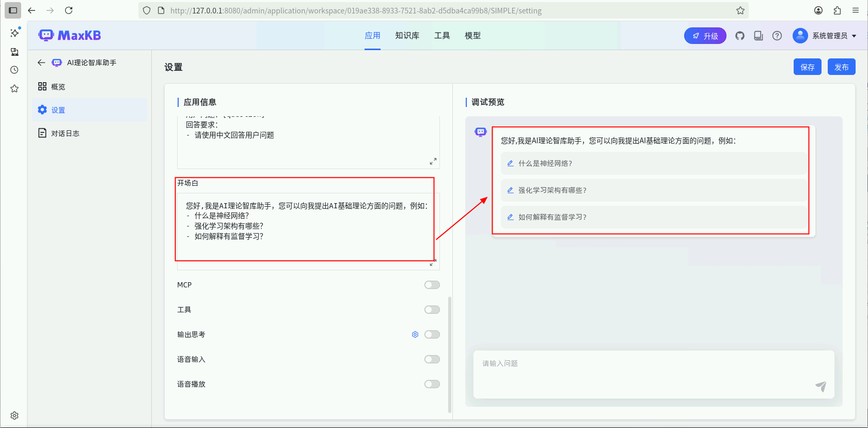The image size is (868, 428).
Task: Open output thinking settings gear icon
Action: click(x=415, y=334)
